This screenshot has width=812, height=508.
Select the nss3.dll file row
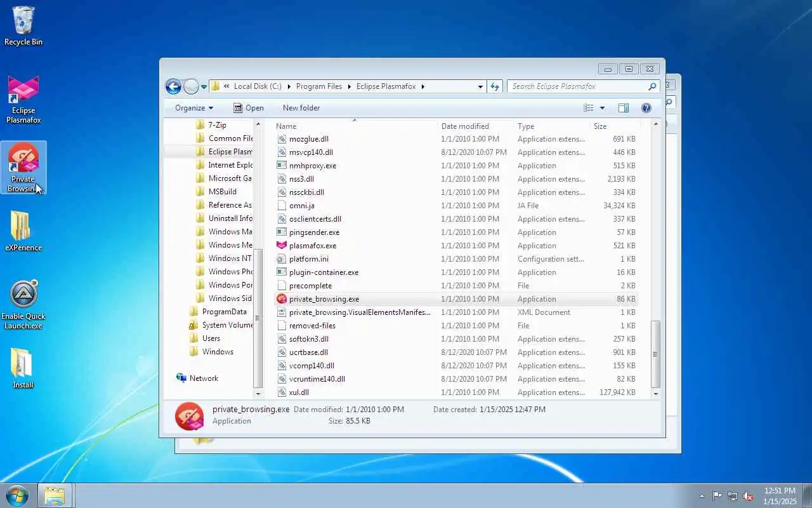[455, 179]
